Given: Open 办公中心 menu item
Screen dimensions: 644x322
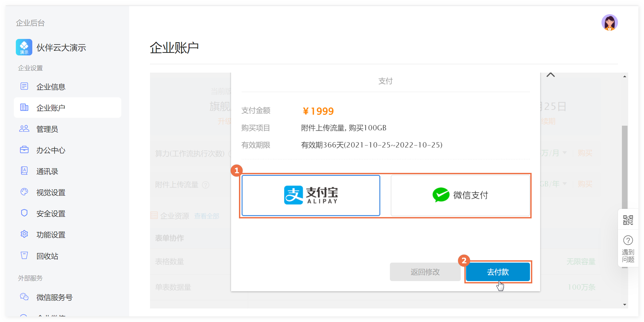Looking at the screenshot, I should (68, 150).
